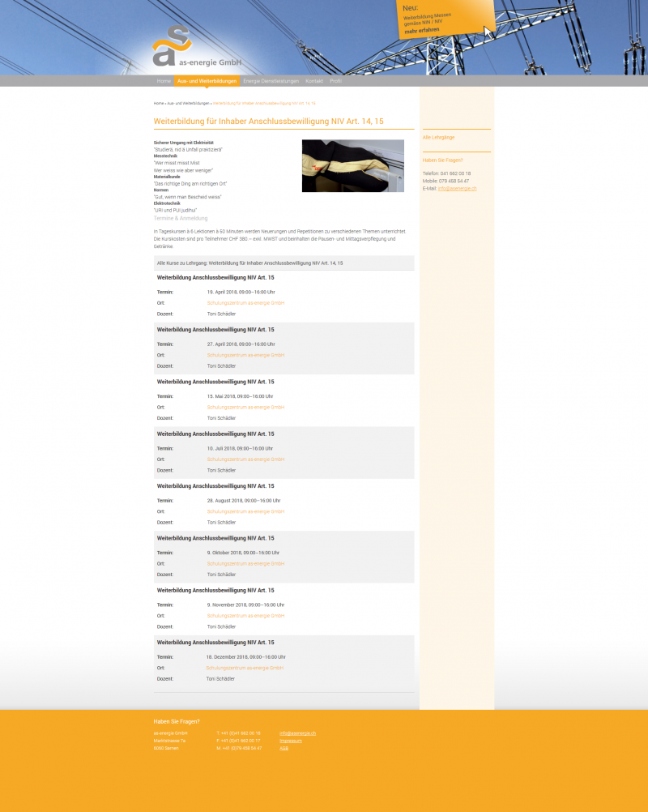Select the Aus- und Weiterbildungen tab
648x812 pixels.
207,81
